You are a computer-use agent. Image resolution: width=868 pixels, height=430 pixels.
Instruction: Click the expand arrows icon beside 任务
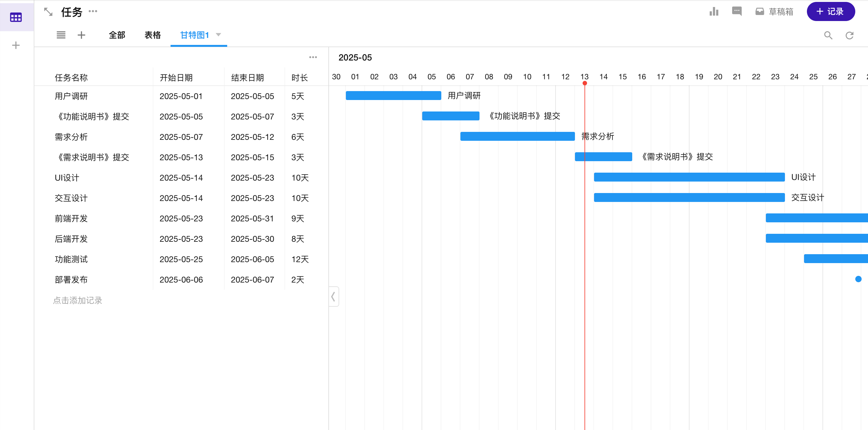[48, 12]
